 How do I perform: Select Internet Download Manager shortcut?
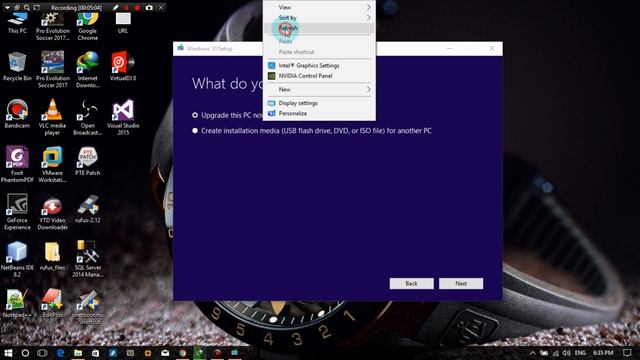click(x=88, y=69)
